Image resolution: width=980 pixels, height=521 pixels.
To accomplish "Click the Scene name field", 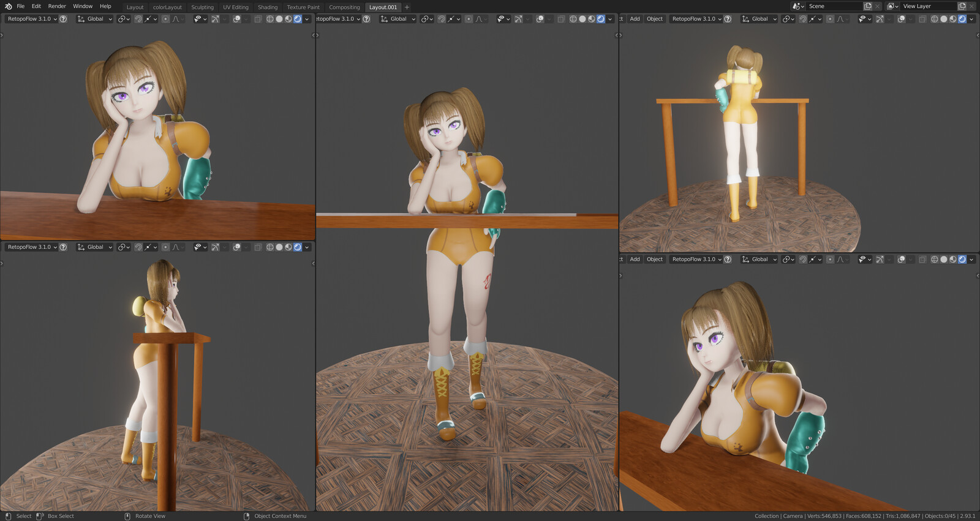I will click(834, 6).
